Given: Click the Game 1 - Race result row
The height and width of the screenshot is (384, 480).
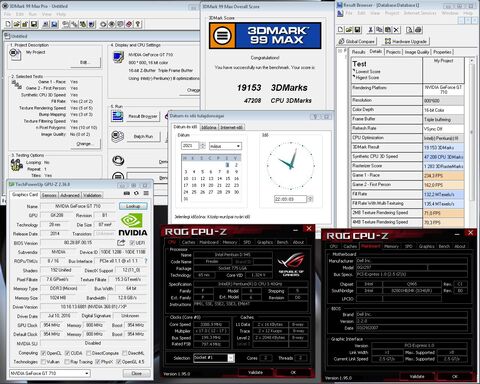Looking at the screenshot, I should point(408,175).
